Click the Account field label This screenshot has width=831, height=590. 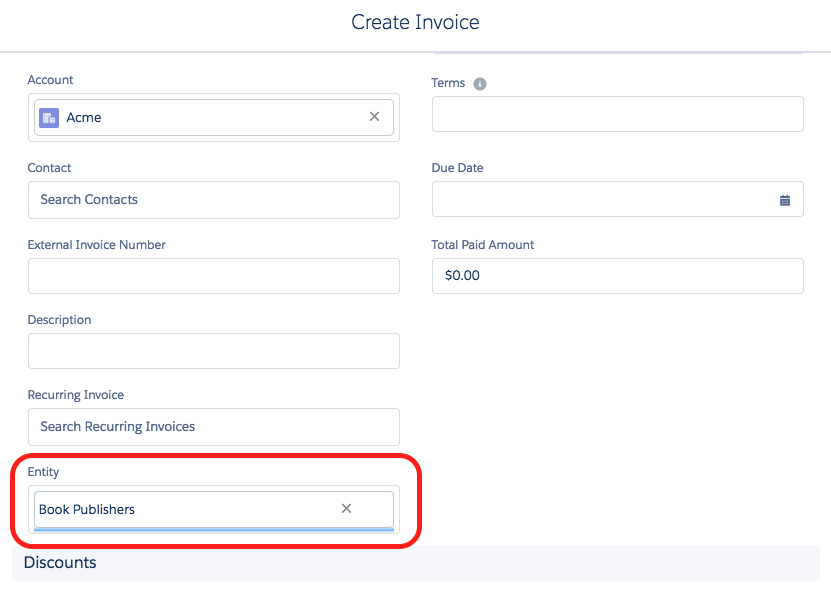coord(51,80)
